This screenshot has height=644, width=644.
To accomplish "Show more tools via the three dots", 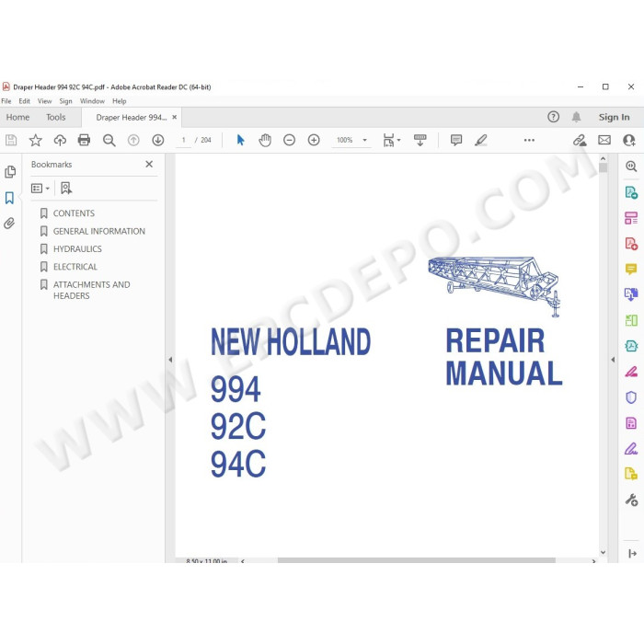I will tap(529, 141).
